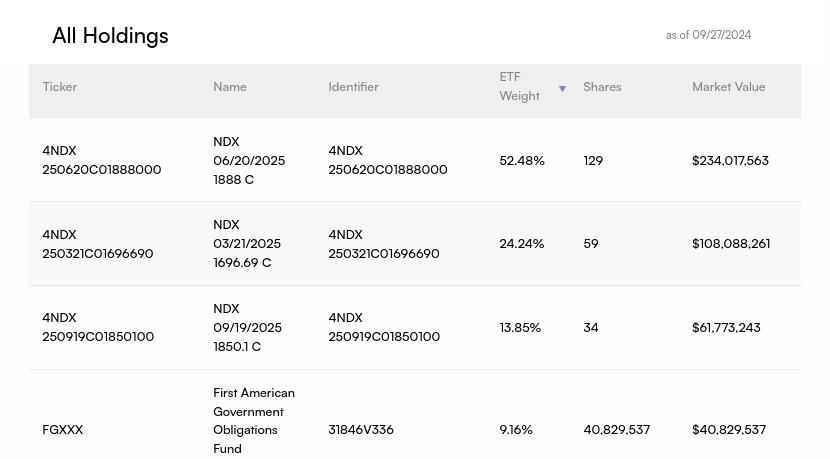Select ticker 4NDX 250919C01850100 row

coord(98,327)
